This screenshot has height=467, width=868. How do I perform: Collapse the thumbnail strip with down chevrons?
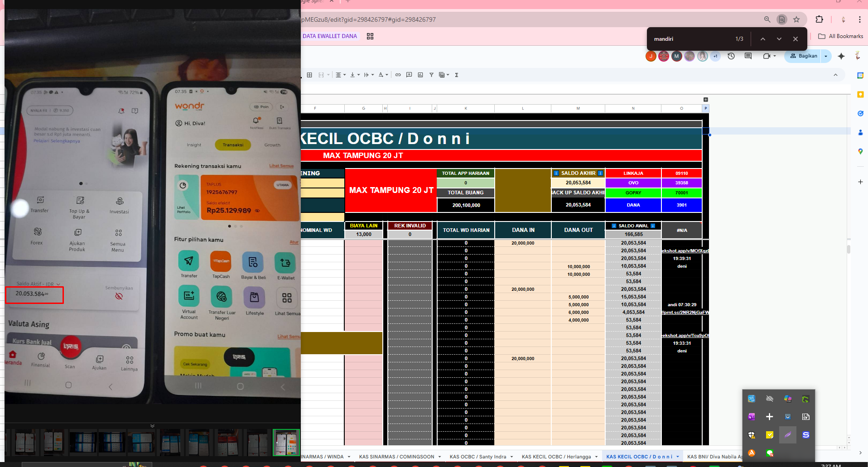(x=152, y=426)
